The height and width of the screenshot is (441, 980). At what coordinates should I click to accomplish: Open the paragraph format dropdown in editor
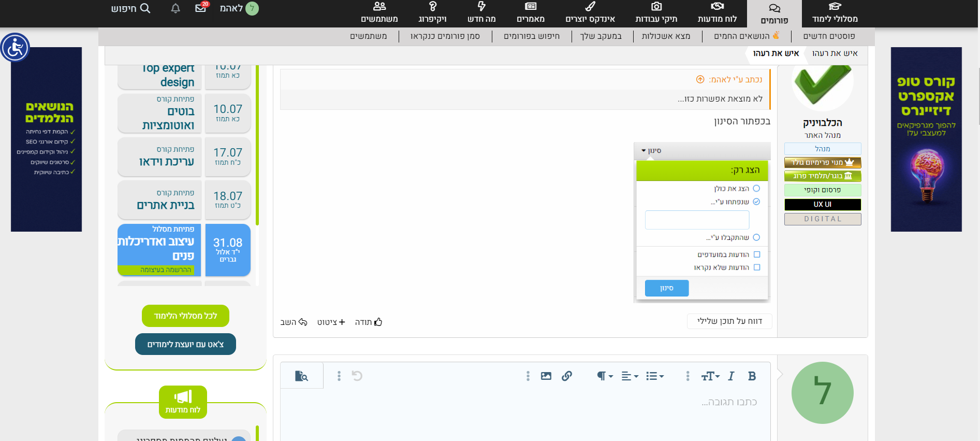(x=605, y=376)
